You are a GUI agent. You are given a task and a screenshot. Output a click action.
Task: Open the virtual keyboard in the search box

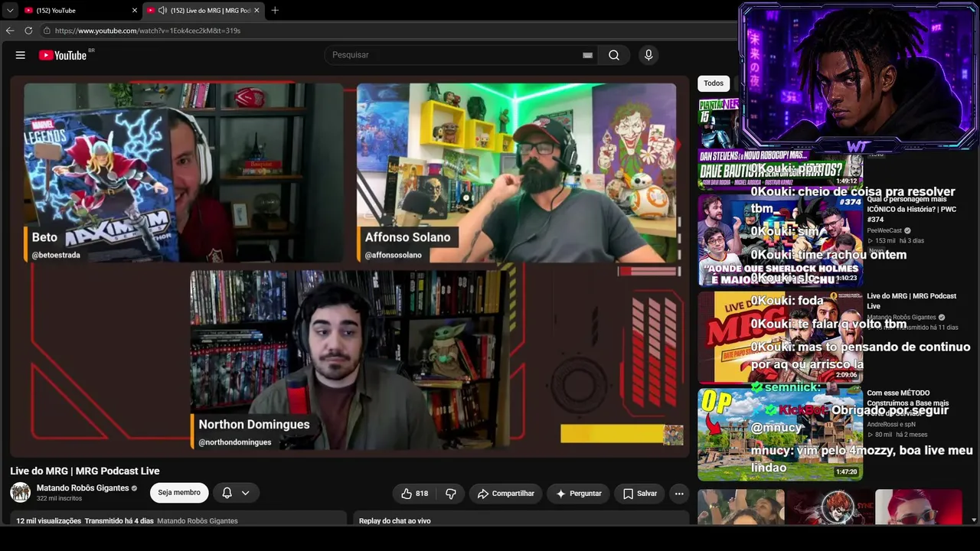tap(587, 55)
